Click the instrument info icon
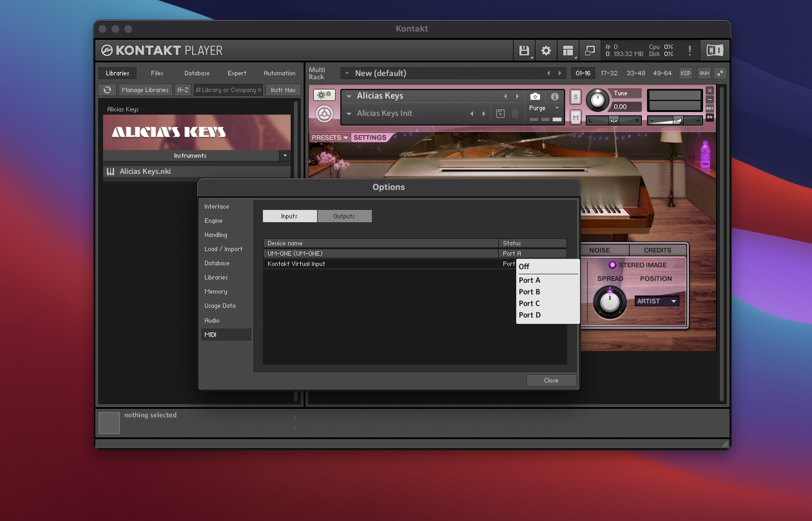812x521 pixels. pos(555,96)
